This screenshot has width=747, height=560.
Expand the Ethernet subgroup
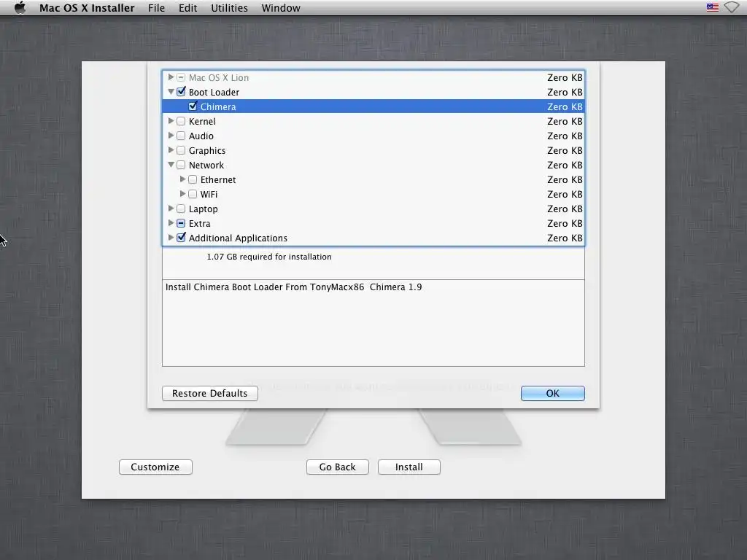(x=182, y=179)
